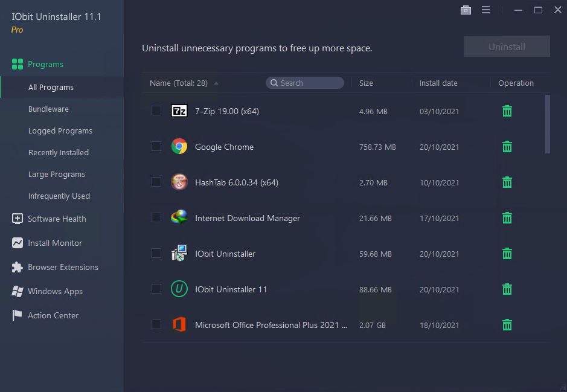Sort by Size column header
Screen dimensions: 567x392
pos(366,83)
